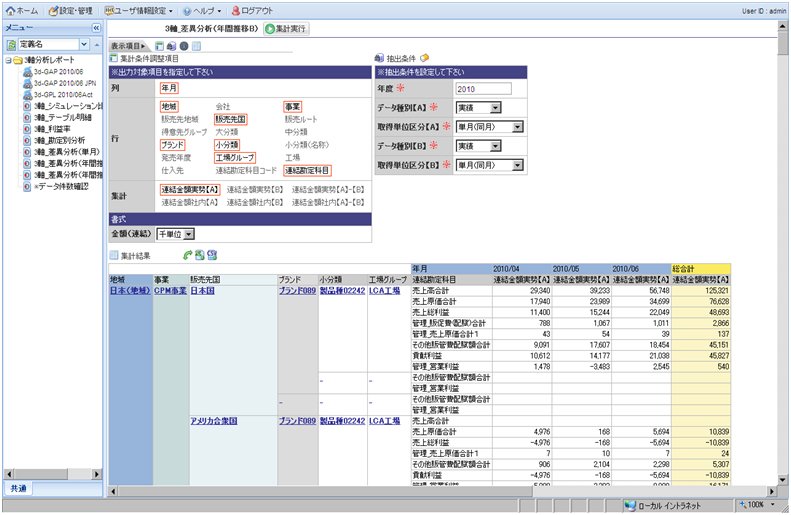Click the table grid icon after 表示項目
The width and height of the screenshot is (791, 515).
pos(196,46)
